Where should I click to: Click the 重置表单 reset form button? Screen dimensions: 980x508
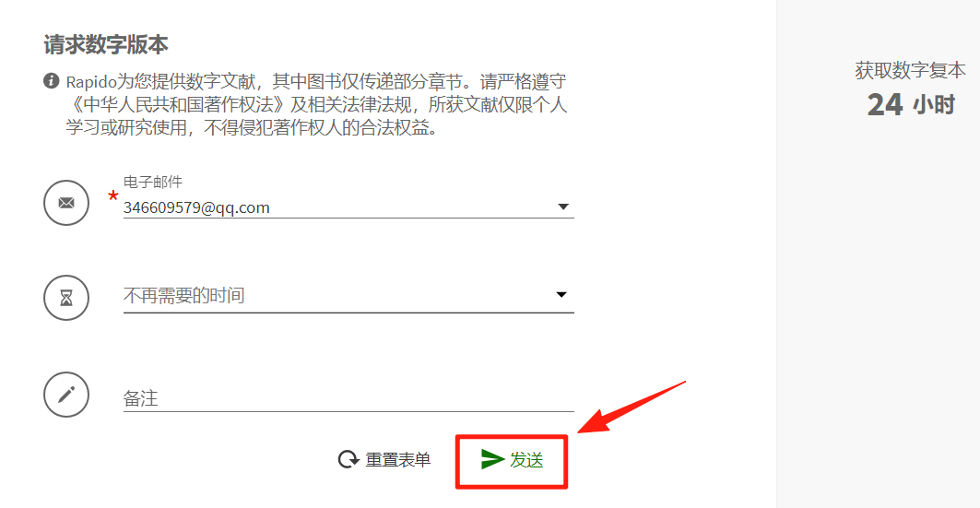point(384,460)
